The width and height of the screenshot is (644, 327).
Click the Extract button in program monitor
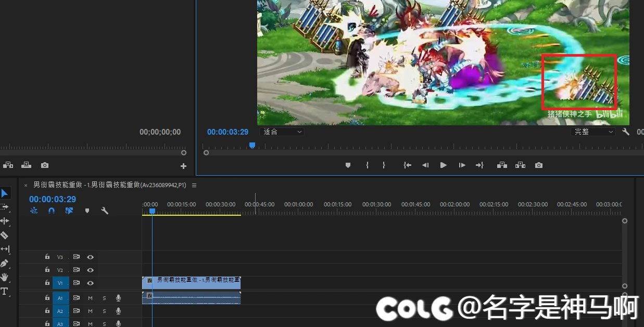pyautogui.click(x=520, y=165)
